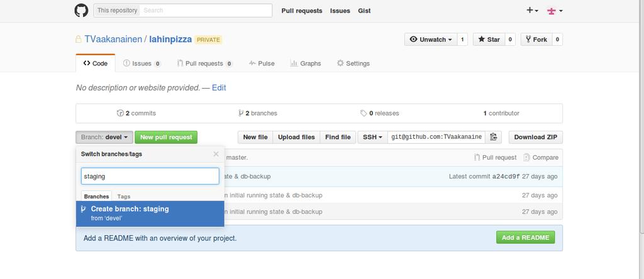Open the lahinpizza repository link
644x279 pixels.
(x=170, y=40)
